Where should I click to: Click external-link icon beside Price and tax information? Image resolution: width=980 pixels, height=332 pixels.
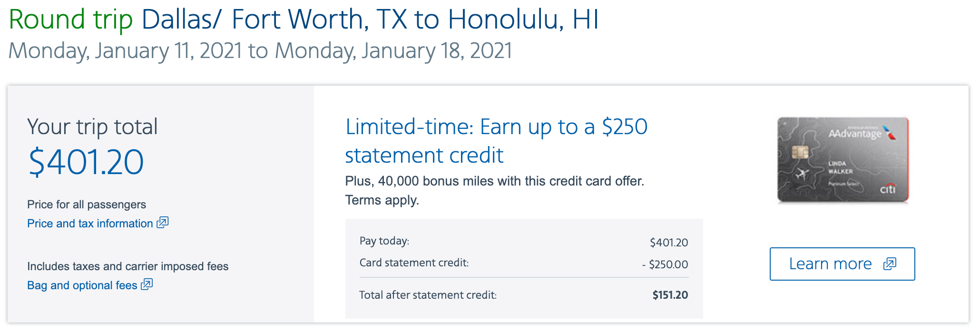click(163, 223)
